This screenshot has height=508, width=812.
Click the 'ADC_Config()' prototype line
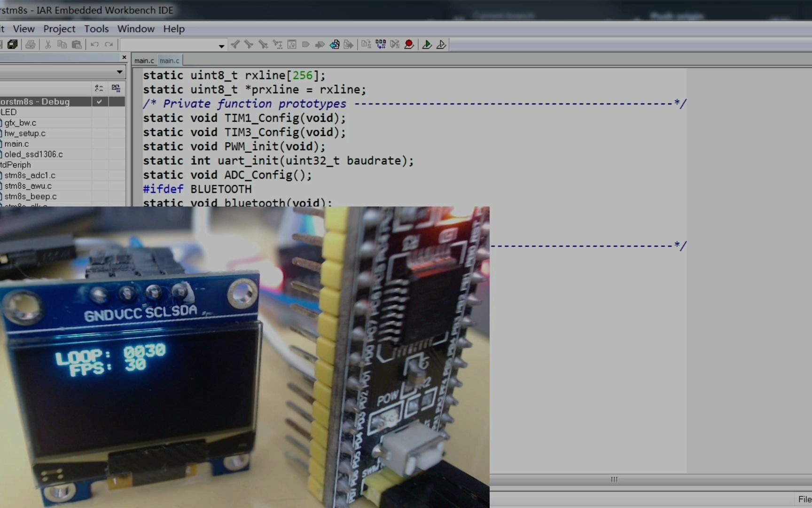click(227, 175)
